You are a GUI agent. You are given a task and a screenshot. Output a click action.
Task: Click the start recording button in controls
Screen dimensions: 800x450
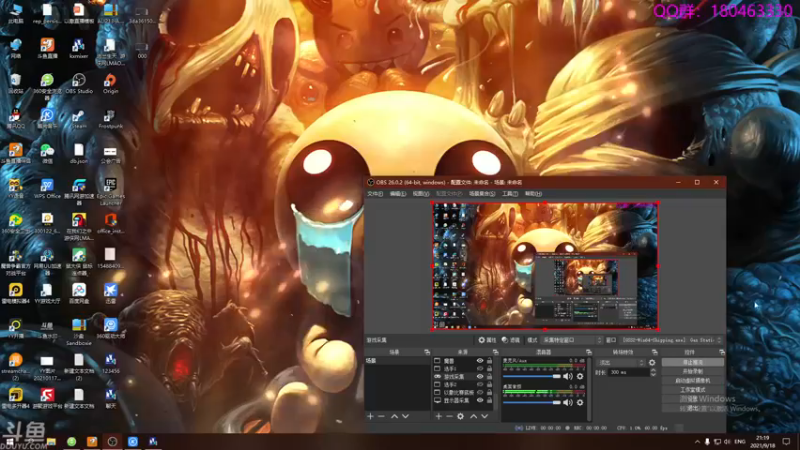pyautogui.click(x=692, y=371)
